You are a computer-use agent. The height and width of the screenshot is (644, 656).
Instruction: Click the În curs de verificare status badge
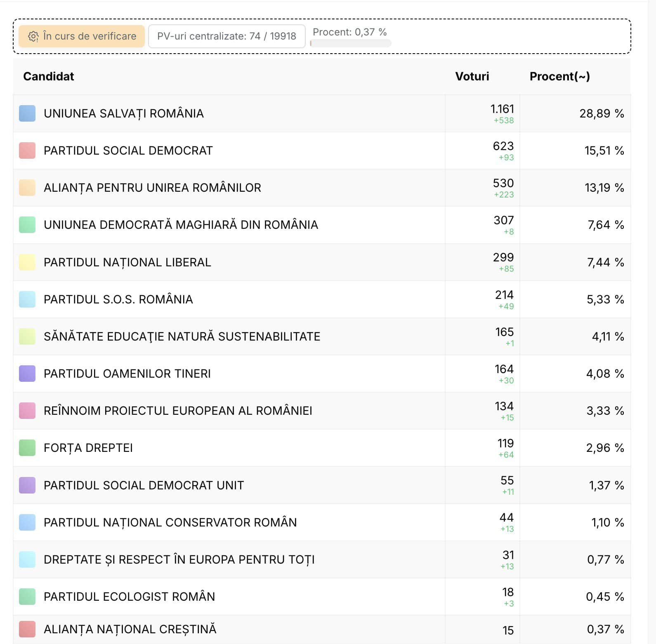82,36
